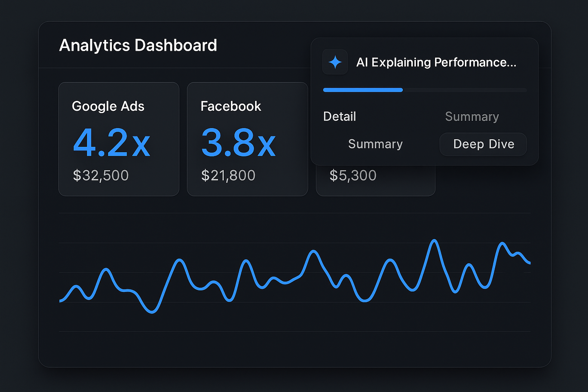Click the left starting point of chart line

click(61, 301)
